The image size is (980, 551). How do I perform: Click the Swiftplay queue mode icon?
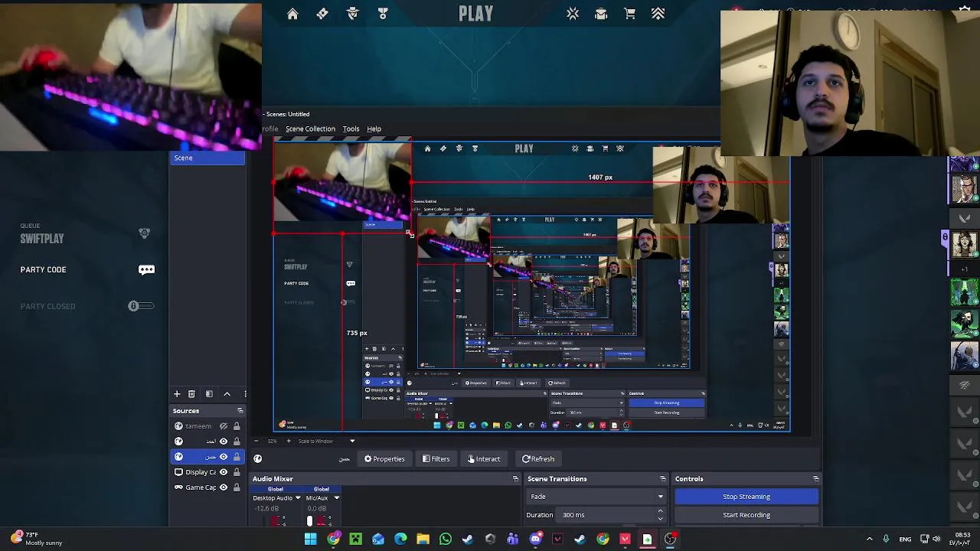pos(144,233)
